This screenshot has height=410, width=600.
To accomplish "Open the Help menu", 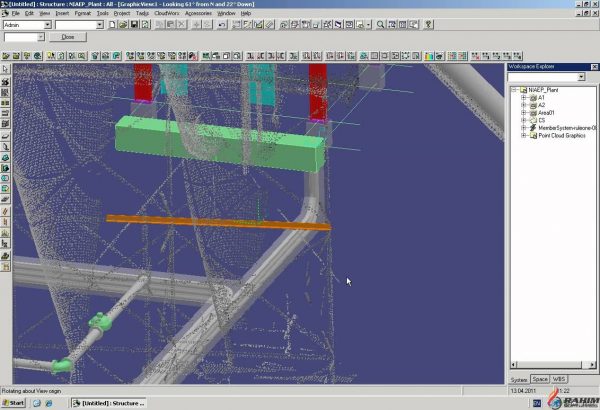I will 246,13.
